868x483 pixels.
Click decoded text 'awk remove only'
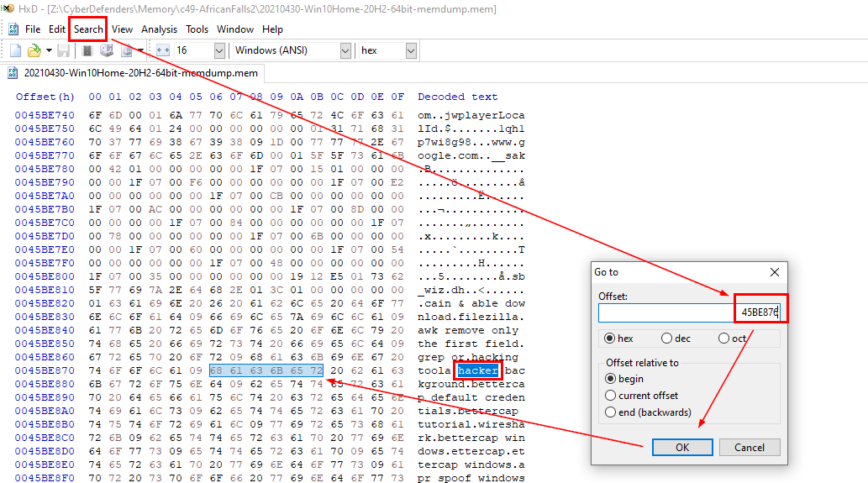click(x=468, y=330)
